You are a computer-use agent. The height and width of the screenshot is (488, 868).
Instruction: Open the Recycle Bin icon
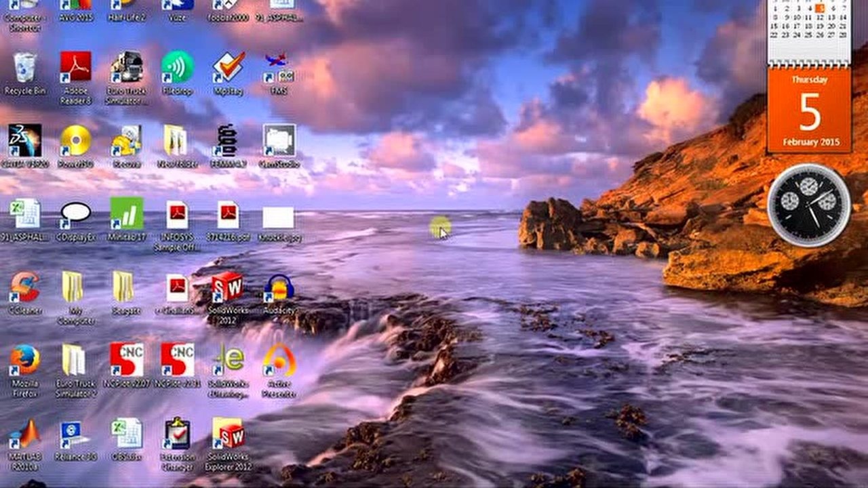(25, 68)
